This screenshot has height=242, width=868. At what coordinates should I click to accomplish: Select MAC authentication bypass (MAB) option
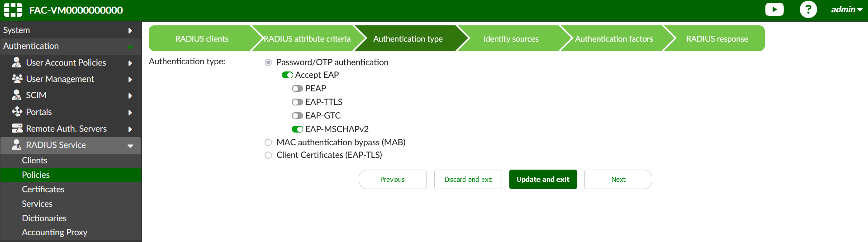[x=268, y=142]
